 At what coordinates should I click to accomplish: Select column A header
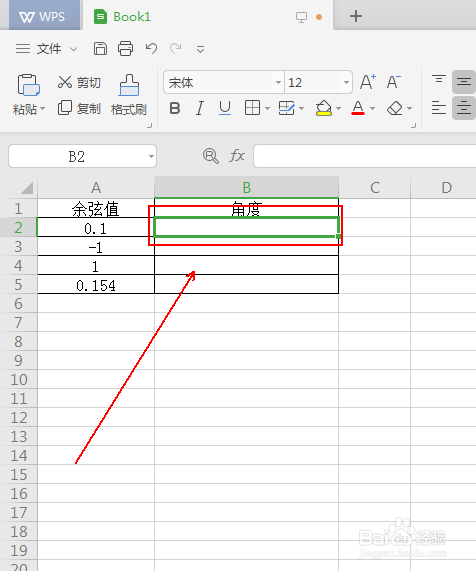tap(96, 188)
